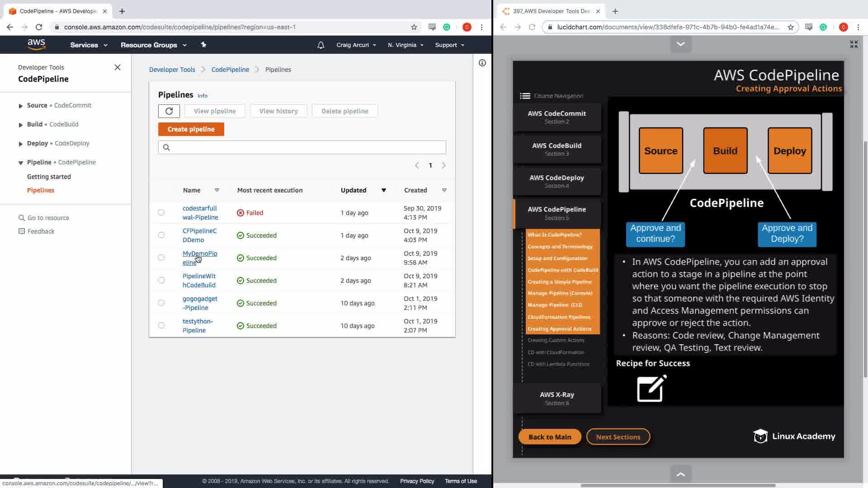Expand the Source CodeCommit tree section
The height and width of the screenshot is (488, 868).
pos(20,106)
